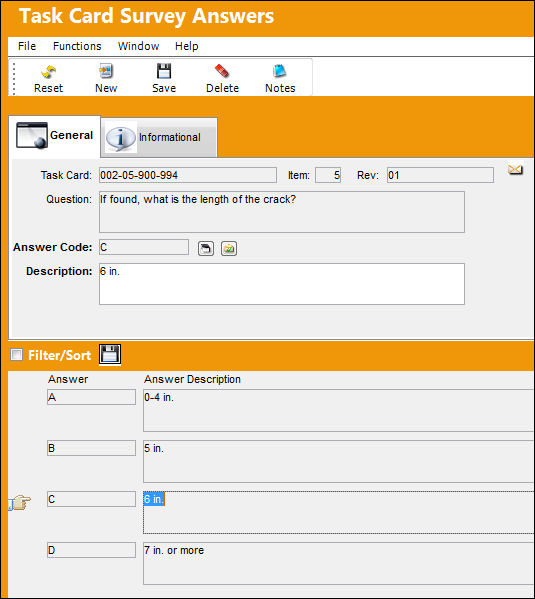This screenshot has height=599, width=535.
Task: Click the first small icon beside Answer Code
Action: [206, 248]
